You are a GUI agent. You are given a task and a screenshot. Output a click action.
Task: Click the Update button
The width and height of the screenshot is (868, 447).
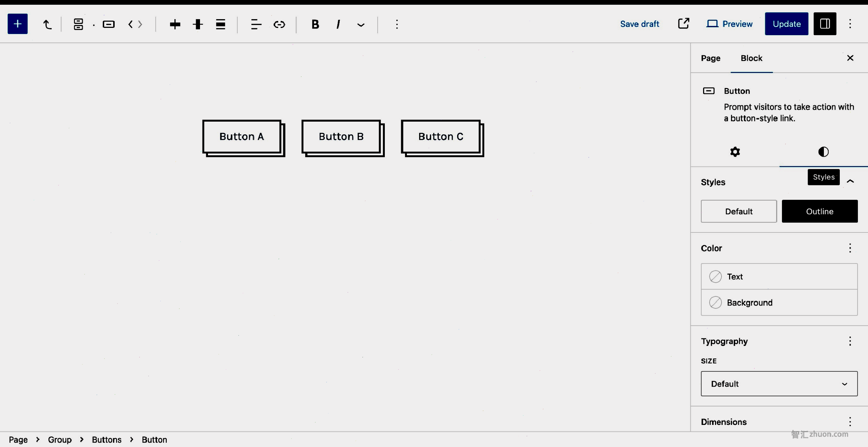[x=787, y=24]
